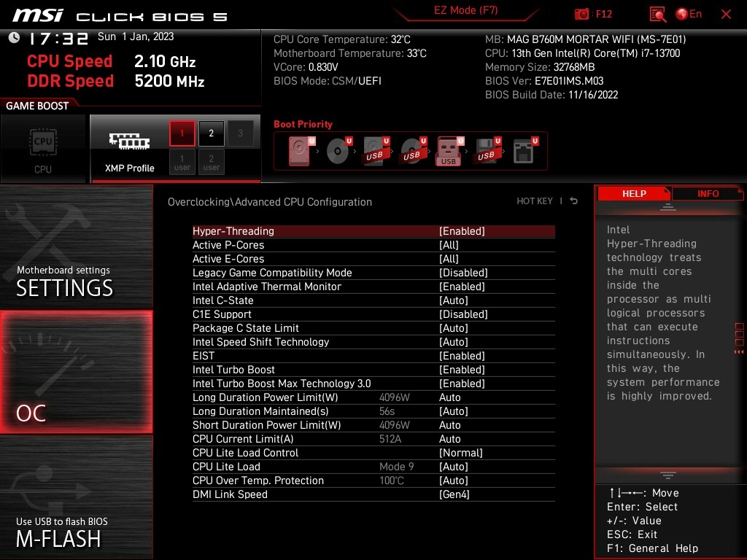Click the clock icon beside the time
The image size is (747, 560).
pos(14,38)
